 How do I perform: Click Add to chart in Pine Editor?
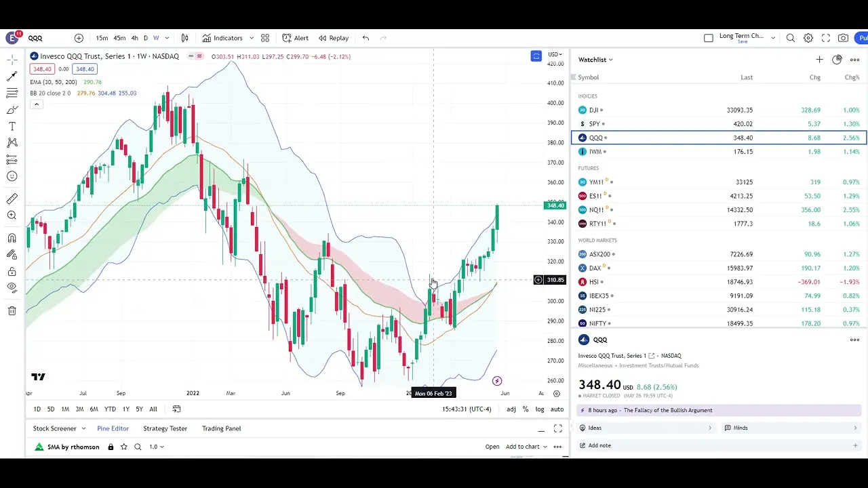(522, 447)
